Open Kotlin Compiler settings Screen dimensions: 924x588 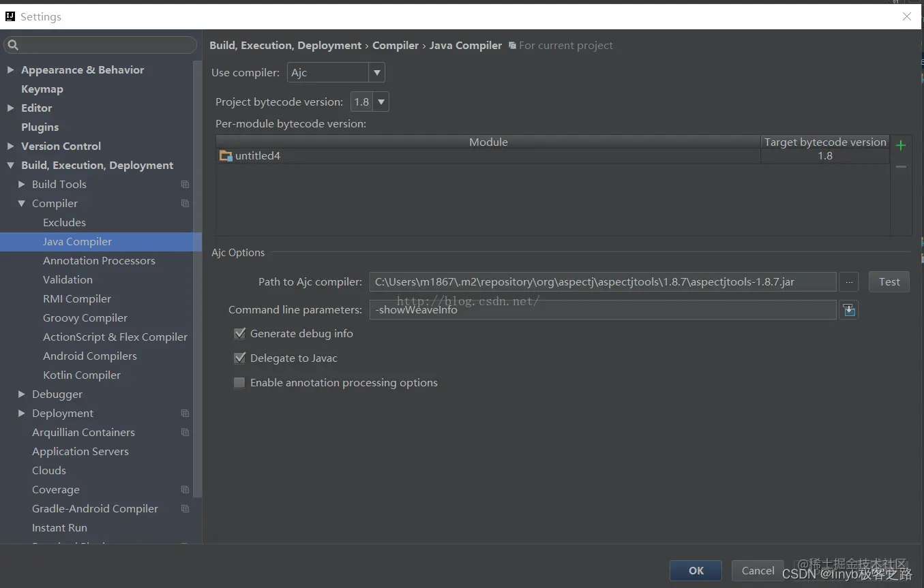pyautogui.click(x=82, y=375)
